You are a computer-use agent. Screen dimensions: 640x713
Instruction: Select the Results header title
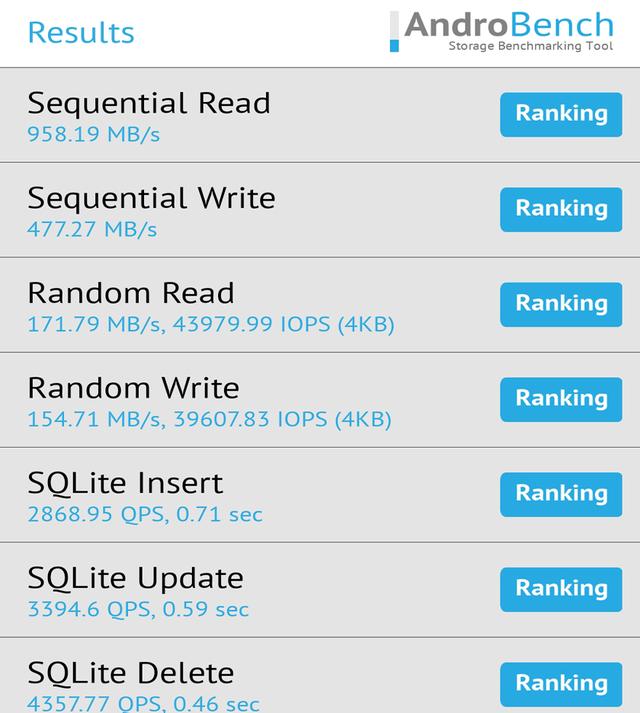pyautogui.click(x=81, y=32)
